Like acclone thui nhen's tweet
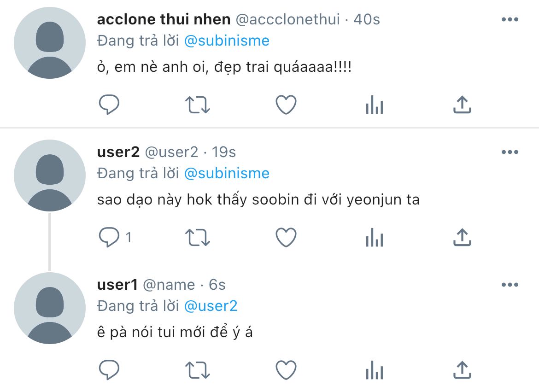 click(x=286, y=105)
